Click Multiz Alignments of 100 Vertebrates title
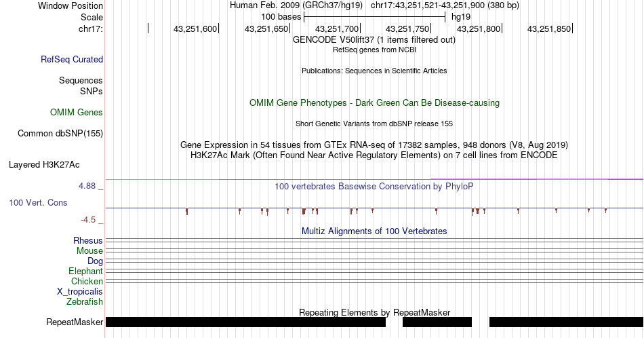 tap(374, 231)
